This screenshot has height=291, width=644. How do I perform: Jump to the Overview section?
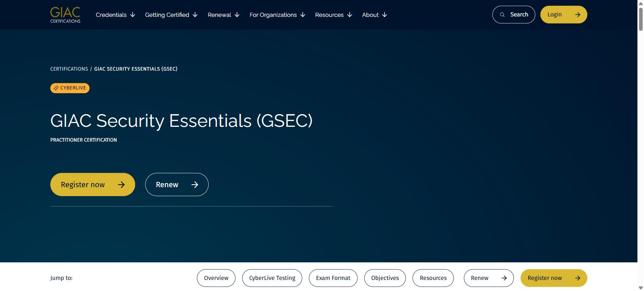[x=216, y=278]
